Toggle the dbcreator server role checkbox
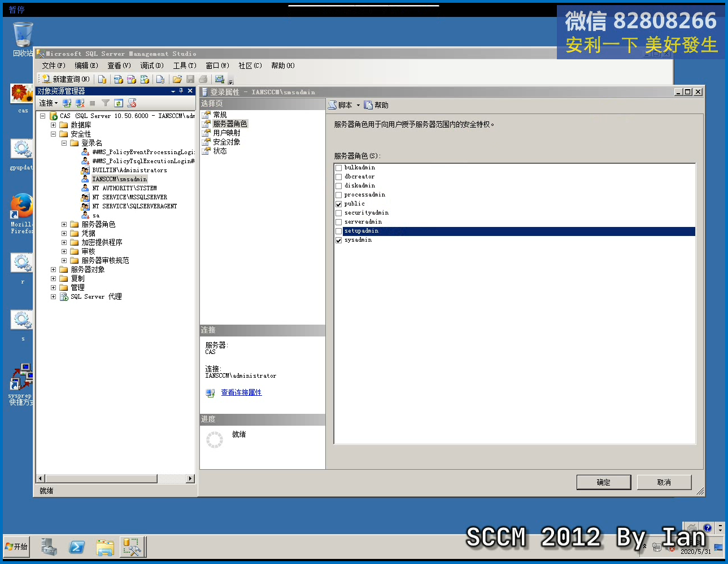 339,177
